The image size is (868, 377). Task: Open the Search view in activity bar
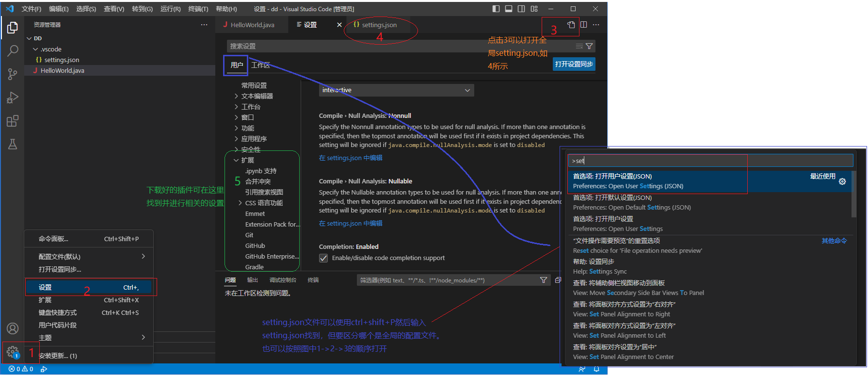[x=13, y=50]
